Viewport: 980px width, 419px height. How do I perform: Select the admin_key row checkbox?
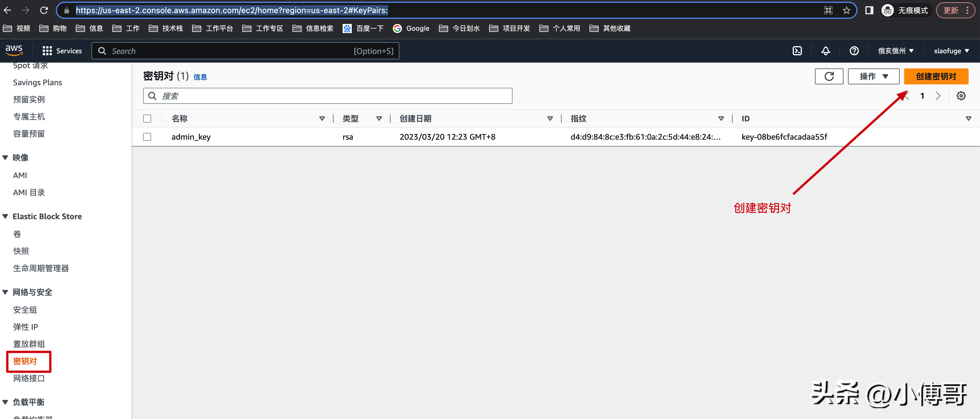point(147,137)
